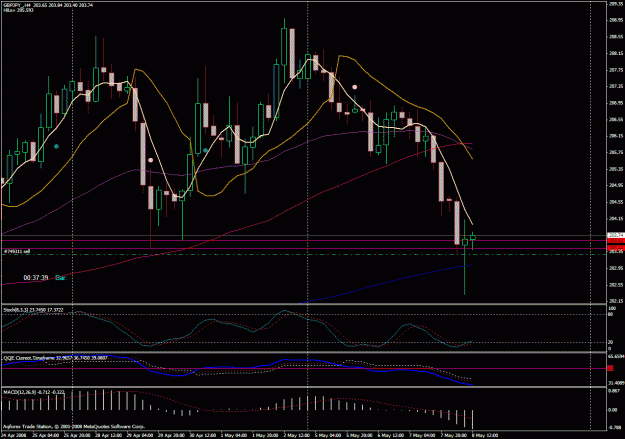
Task: Click the Trade Station MetaQuotes copyright text
Action: [74, 426]
